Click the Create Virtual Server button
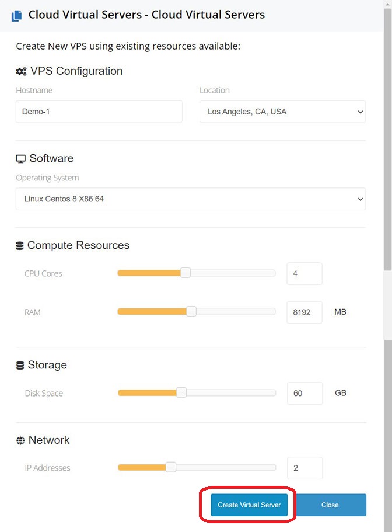 coord(249,505)
